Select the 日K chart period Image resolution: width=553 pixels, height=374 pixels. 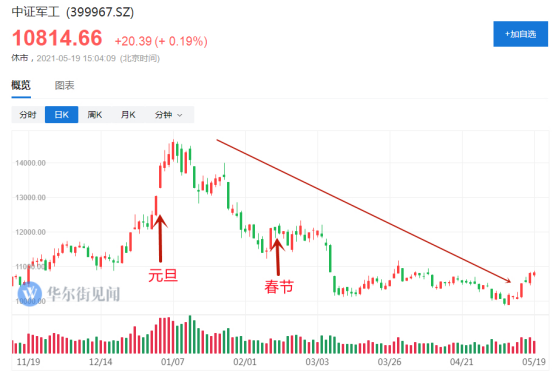pyautogui.click(x=61, y=115)
